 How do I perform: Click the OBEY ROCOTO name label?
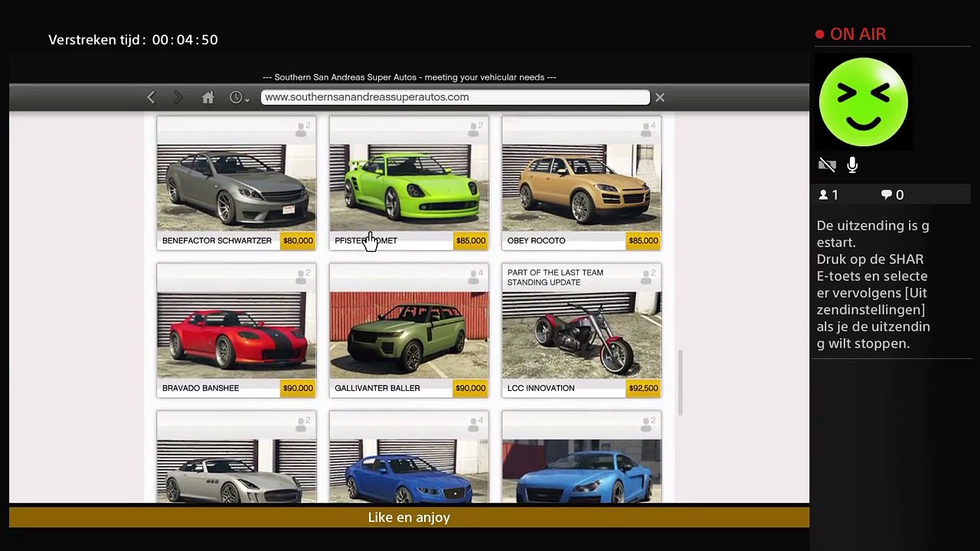click(x=536, y=240)
